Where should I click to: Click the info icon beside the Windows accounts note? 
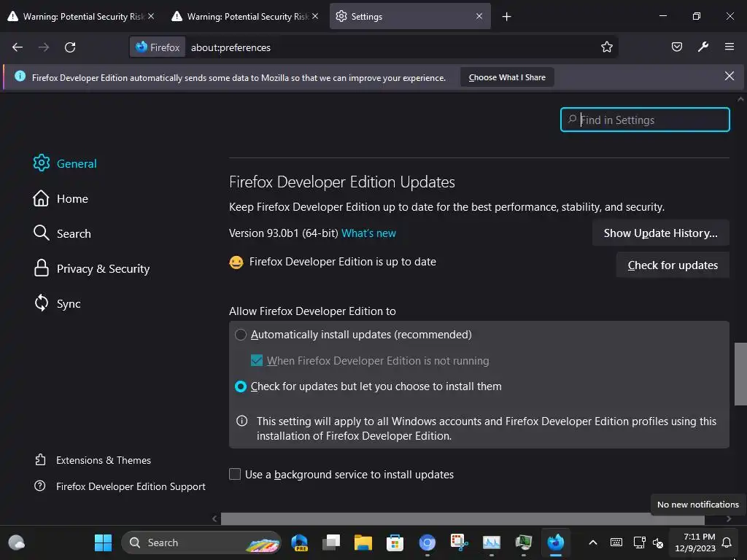click(242, 421)
